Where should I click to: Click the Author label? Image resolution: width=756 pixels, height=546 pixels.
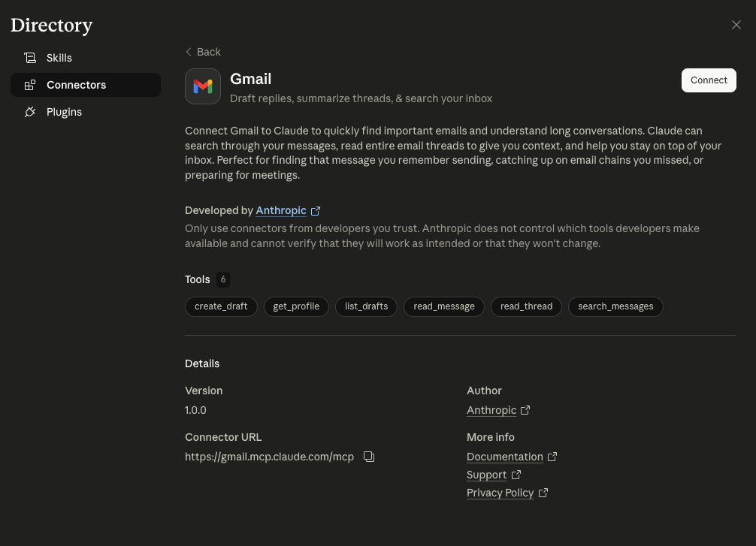(484, 391)
